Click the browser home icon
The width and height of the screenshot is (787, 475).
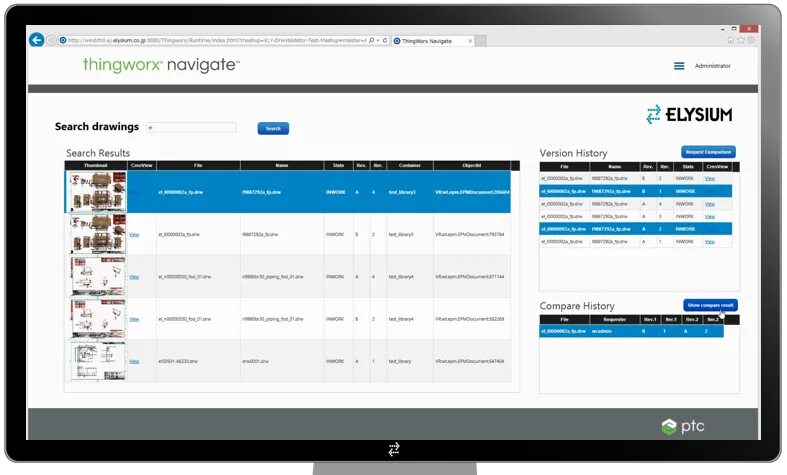(x=731, y=40)
